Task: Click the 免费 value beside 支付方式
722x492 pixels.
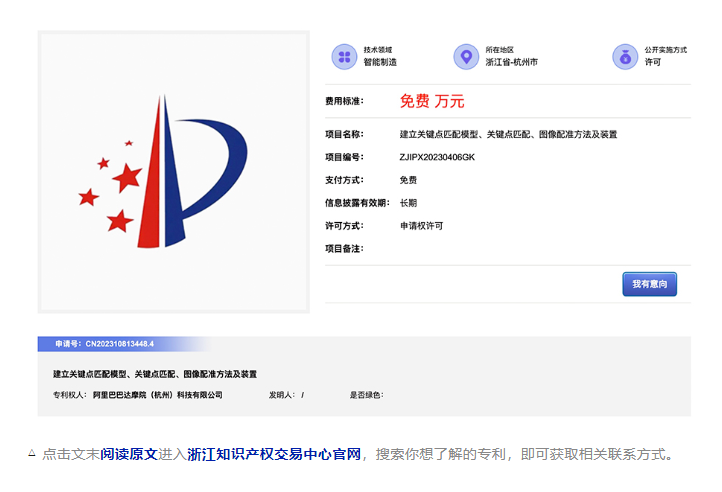Action: pyautogui.click(x=408, y=180)
